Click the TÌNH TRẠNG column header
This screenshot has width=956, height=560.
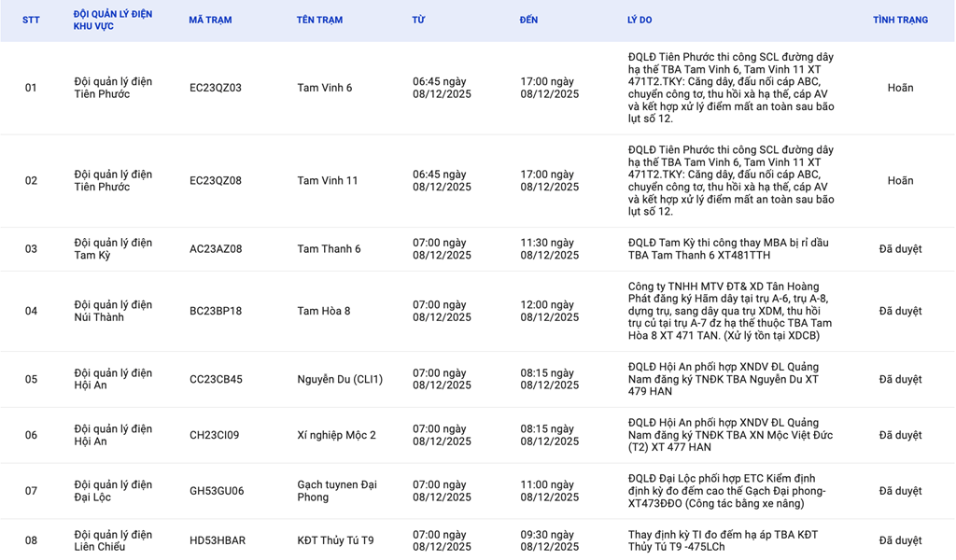[x=900, y=21]
